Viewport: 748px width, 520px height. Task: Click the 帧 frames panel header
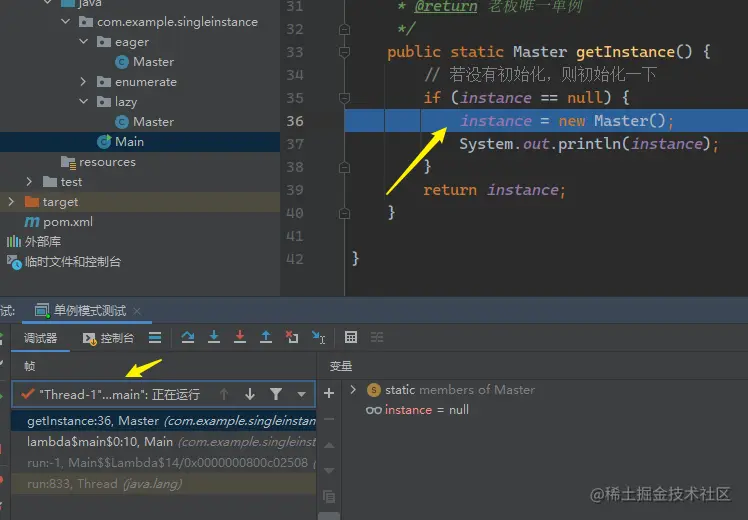click(30, 366)
